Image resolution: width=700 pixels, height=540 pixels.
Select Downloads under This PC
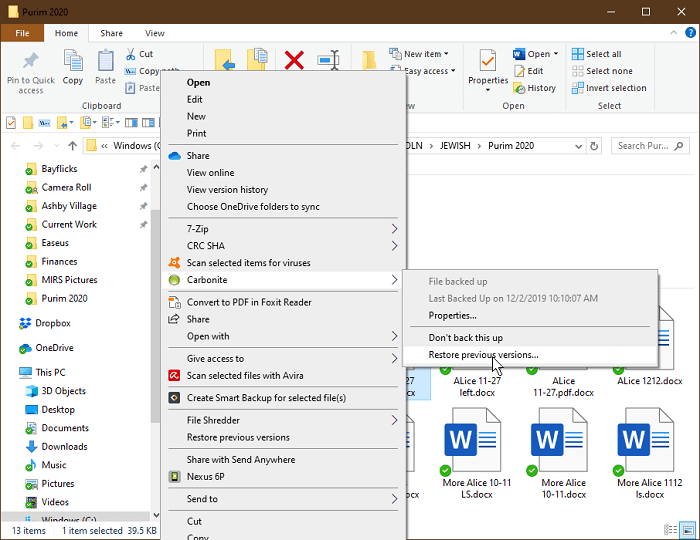tap(64, 446)
